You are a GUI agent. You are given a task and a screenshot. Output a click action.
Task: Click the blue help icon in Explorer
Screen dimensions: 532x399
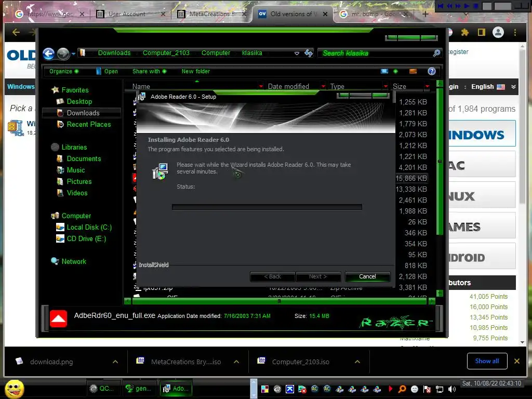click(432, 71)
